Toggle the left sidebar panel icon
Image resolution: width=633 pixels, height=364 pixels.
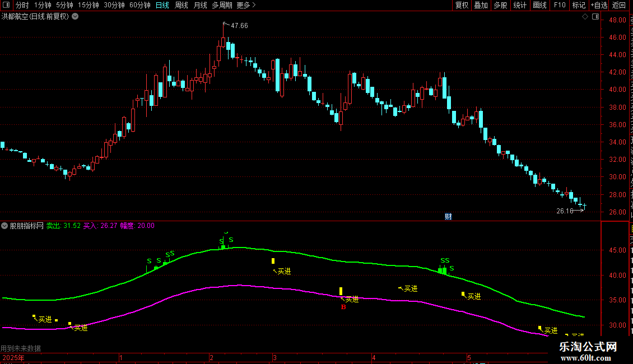(x=6, y=5)
